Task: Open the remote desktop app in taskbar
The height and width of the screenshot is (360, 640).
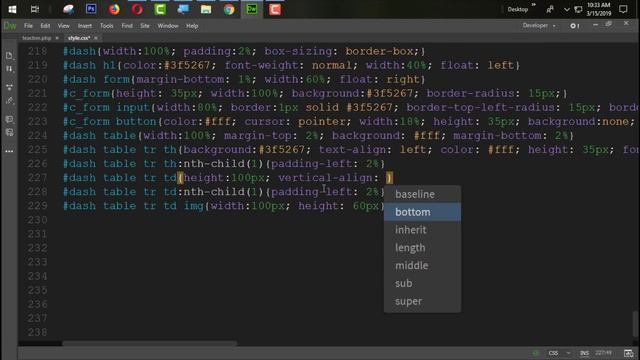Action: coord(183,9)
